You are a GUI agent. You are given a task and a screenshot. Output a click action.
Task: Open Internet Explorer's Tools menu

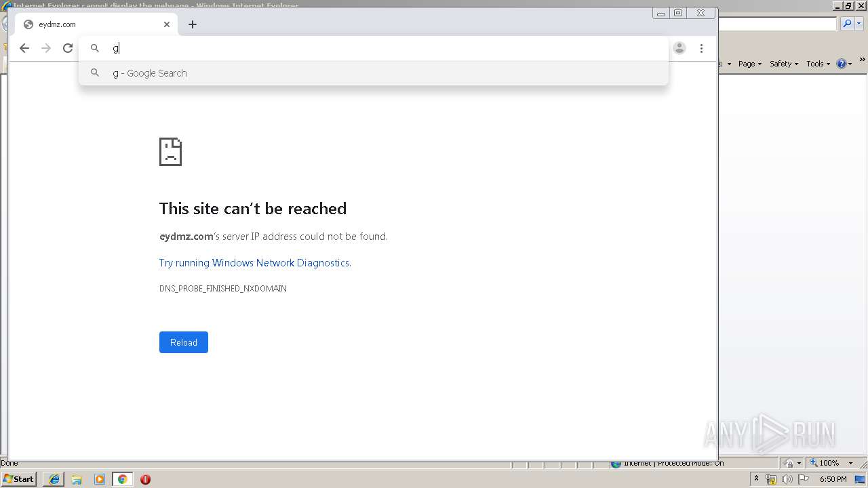coord(818,64)
